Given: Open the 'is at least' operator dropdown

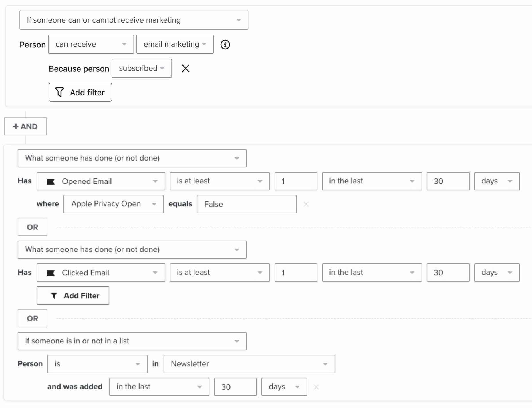Looking at the screenshot, I should (x=260, y=181).
